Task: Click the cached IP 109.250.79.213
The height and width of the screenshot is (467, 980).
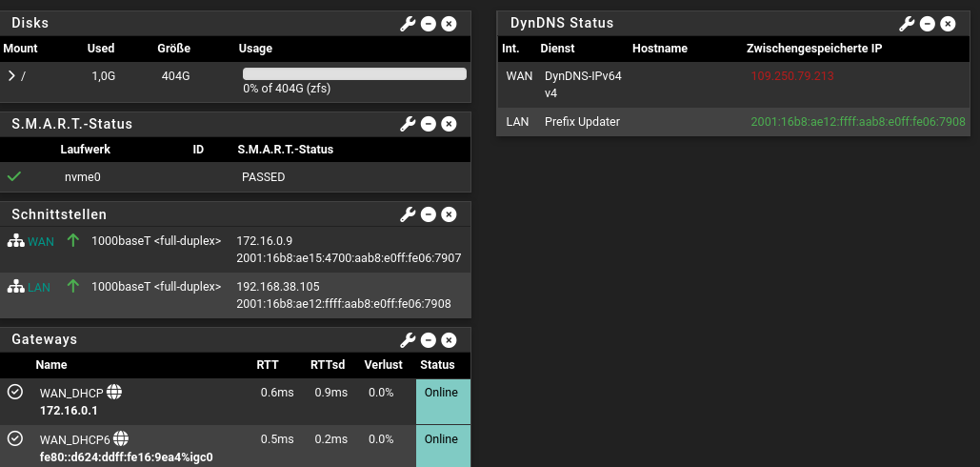Action: pyautogui.click(x=792, y=75)
